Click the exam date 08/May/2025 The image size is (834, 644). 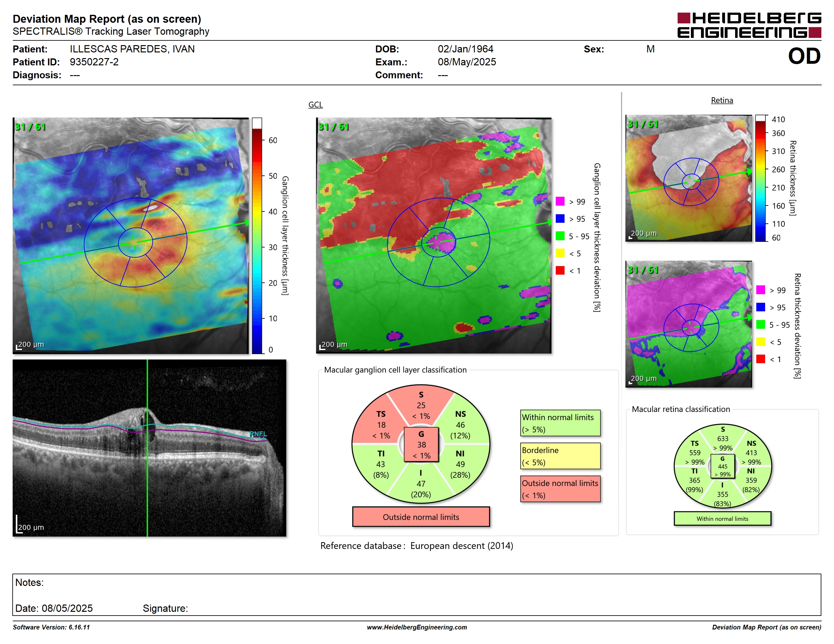click(467, 62)
